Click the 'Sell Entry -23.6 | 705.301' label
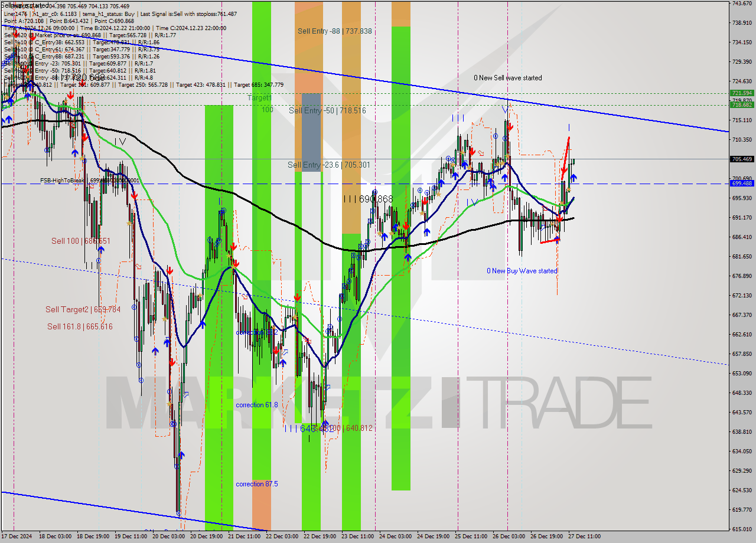The width and height of the screenshot is (756, 543). (329, 165)
